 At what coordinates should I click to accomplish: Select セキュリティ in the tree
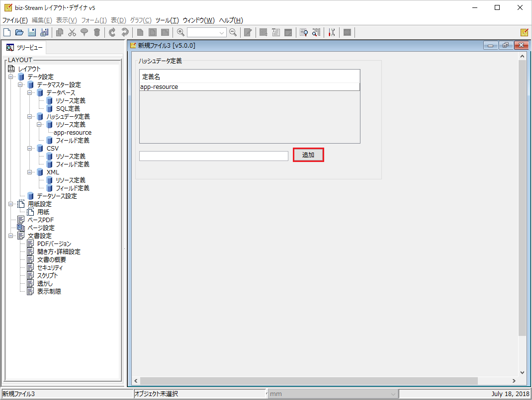coord(50,268)
